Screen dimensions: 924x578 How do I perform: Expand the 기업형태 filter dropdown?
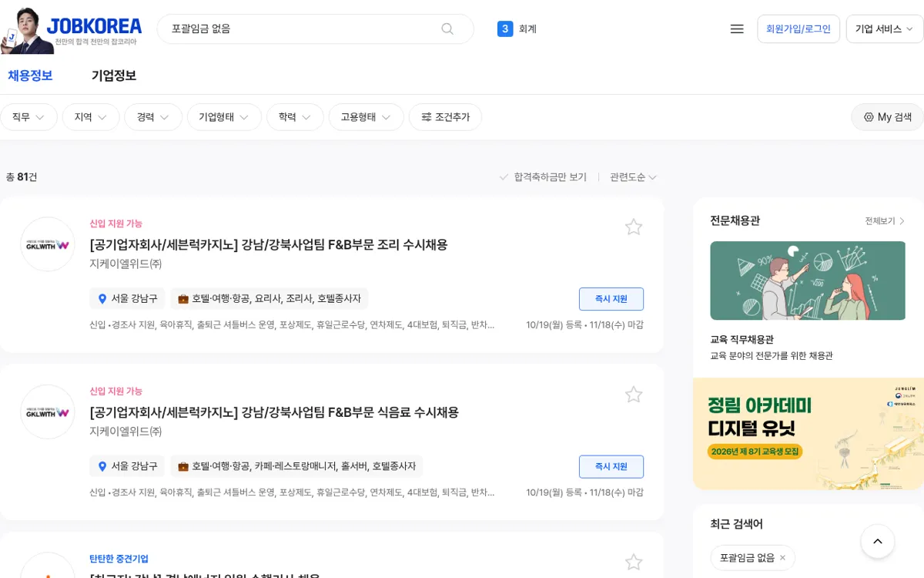click(224, 117)
